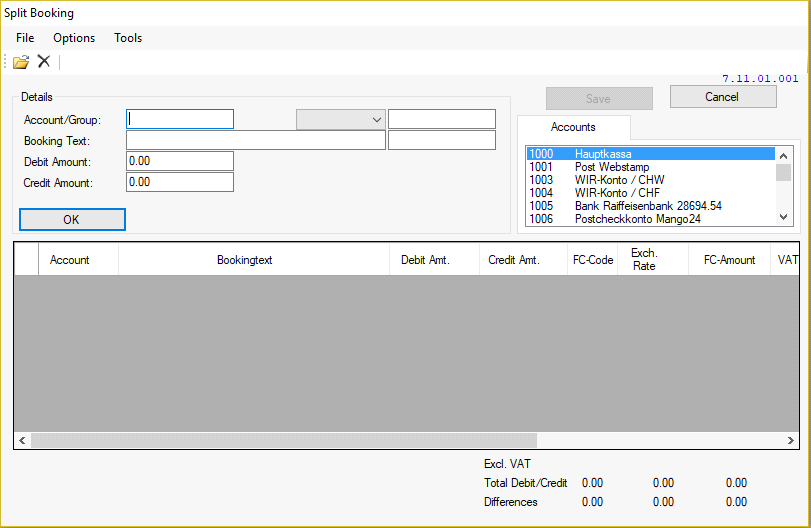Select account 1001 Post Webstamp

pyautogui.click(x=651, y=167)
